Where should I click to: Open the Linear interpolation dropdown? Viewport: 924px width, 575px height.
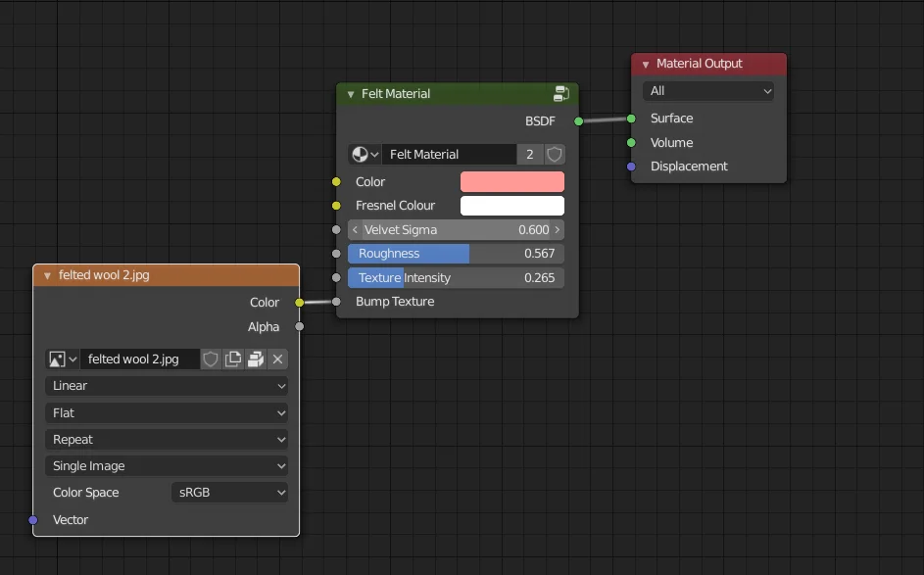(x=166, y=386)
